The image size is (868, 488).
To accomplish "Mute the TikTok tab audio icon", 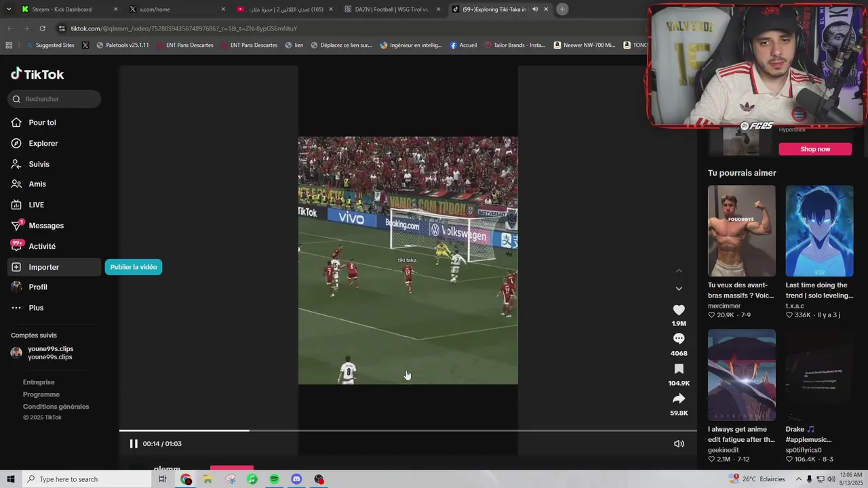I will pyautogui.click(x=535, y=9).
